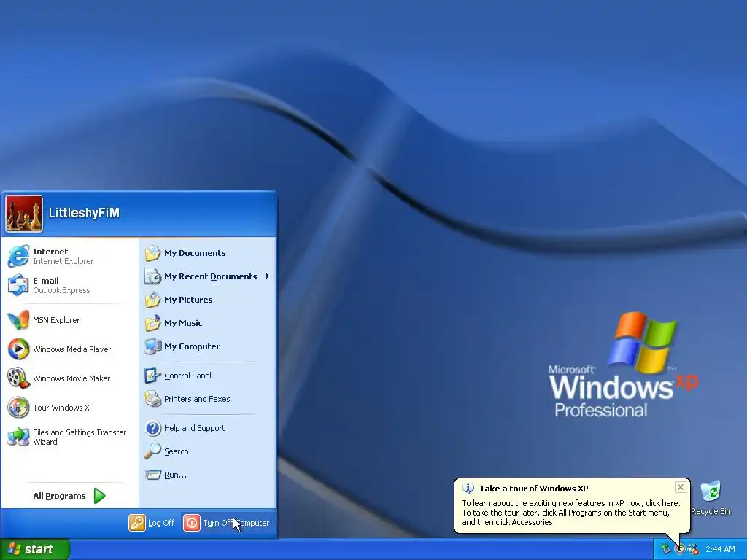The image size is (747, 560).
Task: Click the chess user account picture
Action: pos(24,214)
